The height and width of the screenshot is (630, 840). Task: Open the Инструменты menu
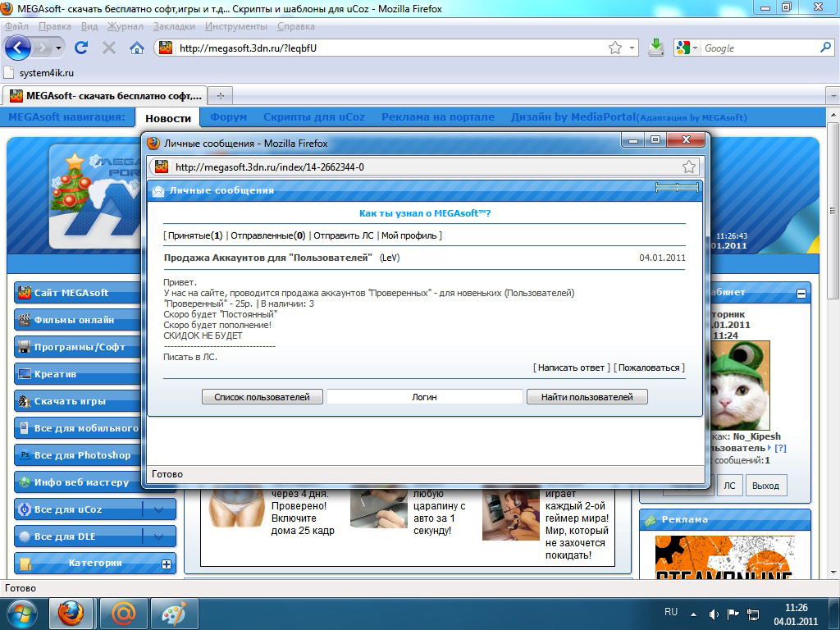(x=235, y=26)
